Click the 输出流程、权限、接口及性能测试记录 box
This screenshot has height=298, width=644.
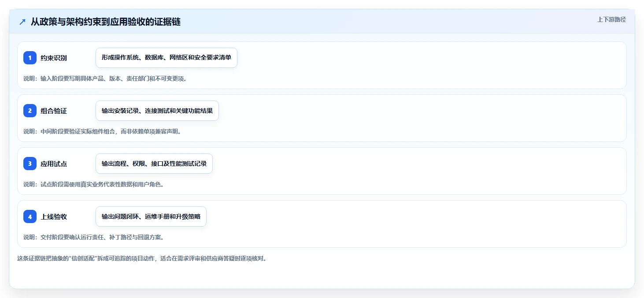(154, 164)
